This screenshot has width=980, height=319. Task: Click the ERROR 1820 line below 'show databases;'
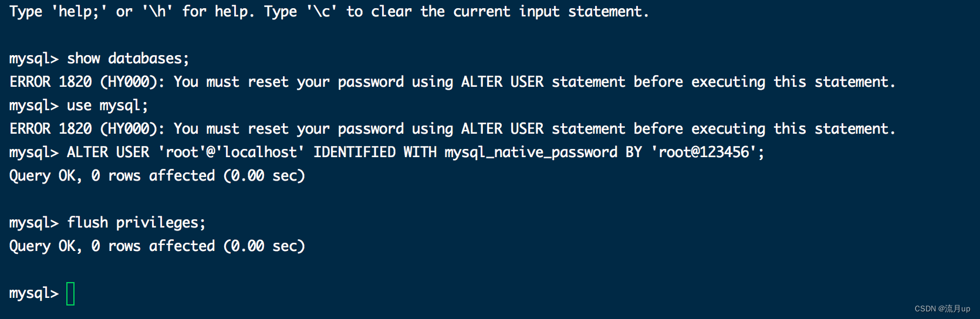(x=452, y=82)
